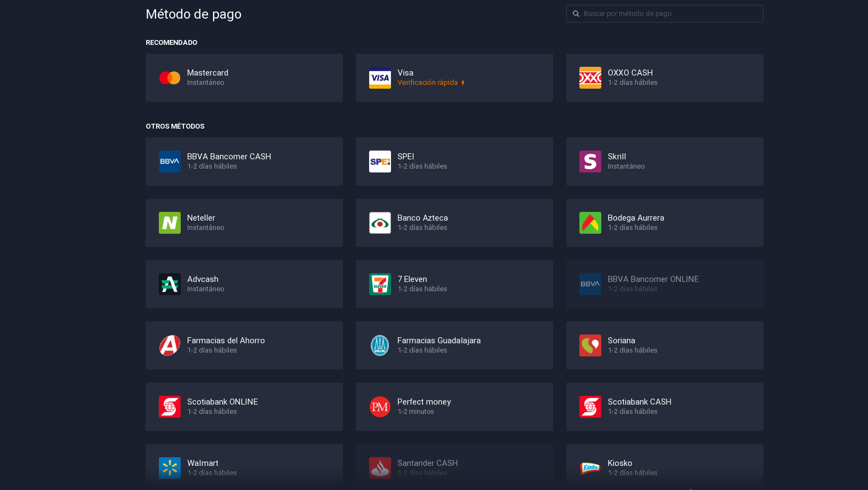Click the '7 Eleven' label
The height and width of the screenshot is (490, 868).
412,279
